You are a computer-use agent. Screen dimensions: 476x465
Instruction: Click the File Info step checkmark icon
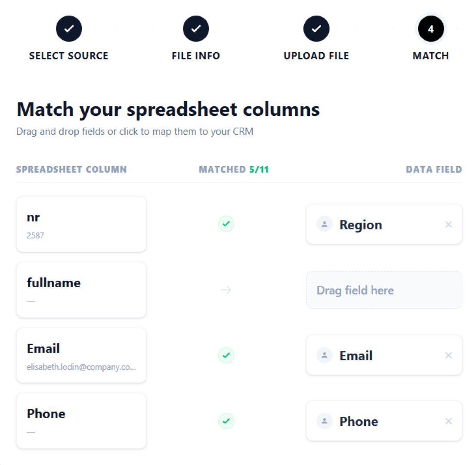pyautogui.click(x=196, y=29)
